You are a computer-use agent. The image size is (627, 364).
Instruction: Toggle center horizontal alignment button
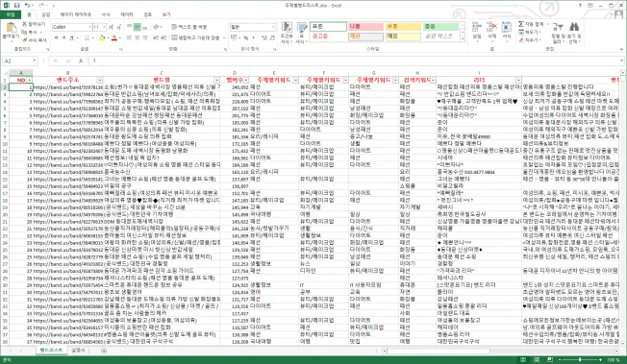(138, 38)
